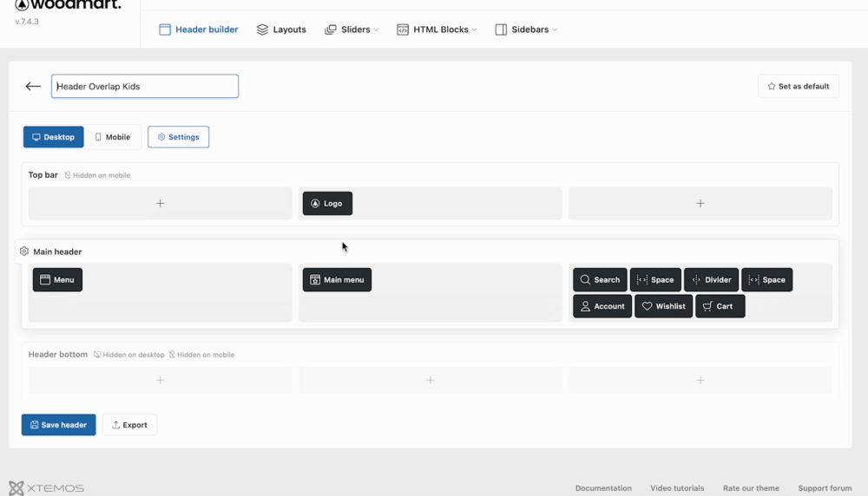This screenshot has width=868, height=496.
Task: Open the Documentation link
Action: pos(603,488)
